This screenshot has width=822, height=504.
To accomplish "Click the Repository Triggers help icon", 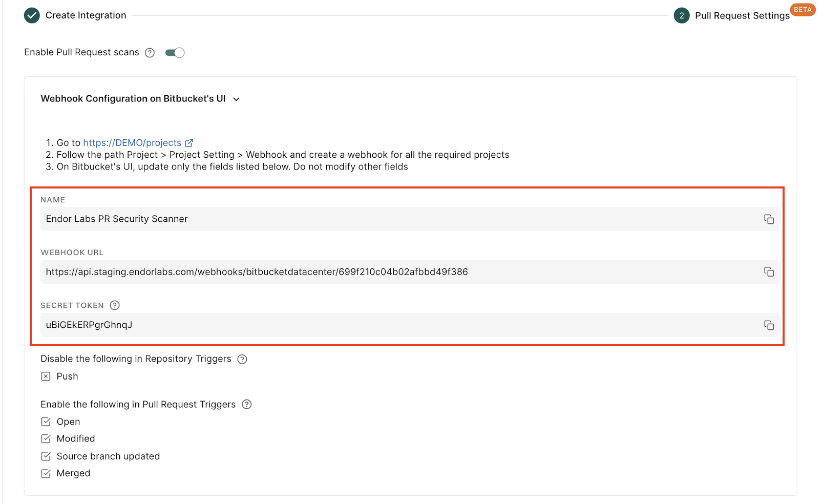I will click(x=242, y=359).
